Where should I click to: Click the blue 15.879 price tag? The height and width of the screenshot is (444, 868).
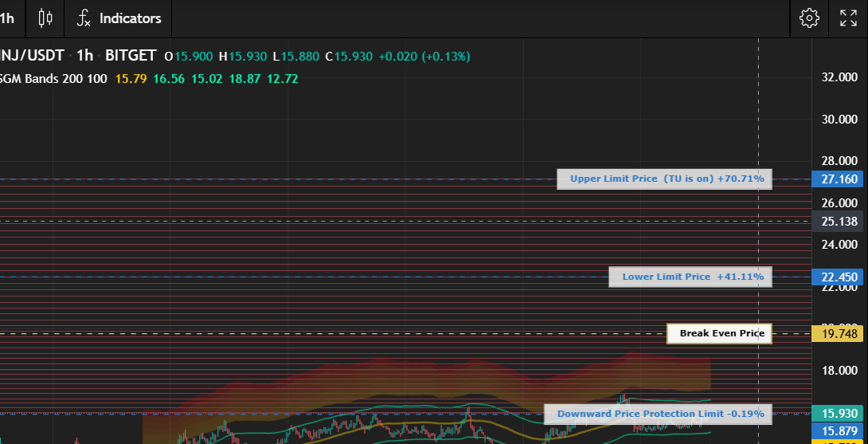point(839,431)
